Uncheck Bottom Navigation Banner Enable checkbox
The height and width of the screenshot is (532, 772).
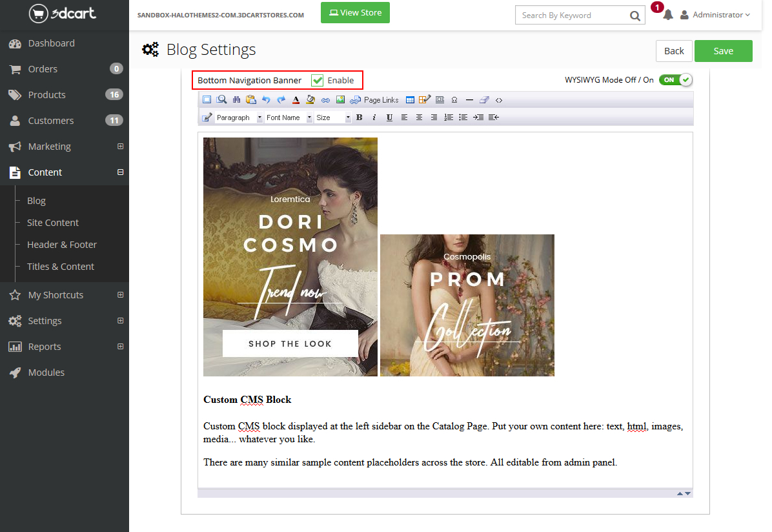(318, 81)
